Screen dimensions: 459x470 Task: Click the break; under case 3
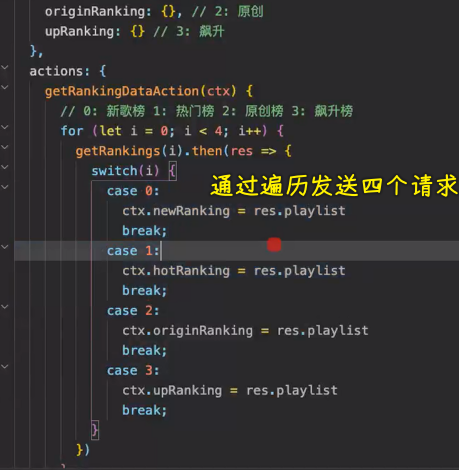tap(144, 410)
